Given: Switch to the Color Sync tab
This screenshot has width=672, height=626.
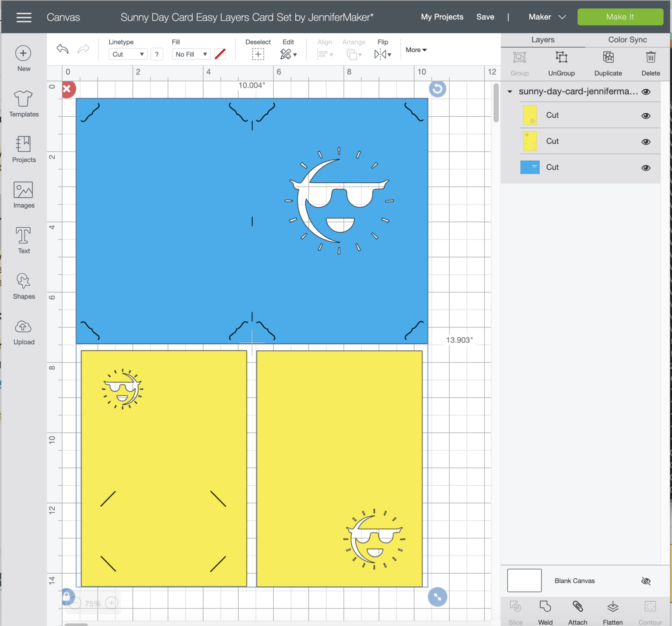Looking at the screenshot, I should pyautogui.click(x=627, y=40).
